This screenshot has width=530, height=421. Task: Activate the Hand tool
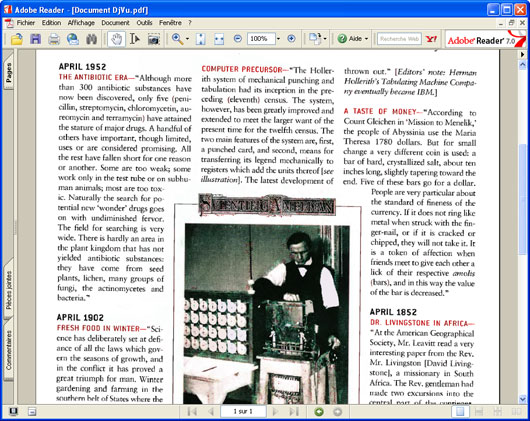click(116, 39)
